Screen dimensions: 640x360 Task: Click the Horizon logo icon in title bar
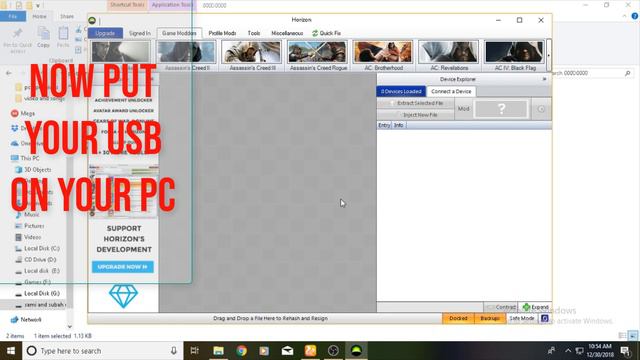pos(92,20)
